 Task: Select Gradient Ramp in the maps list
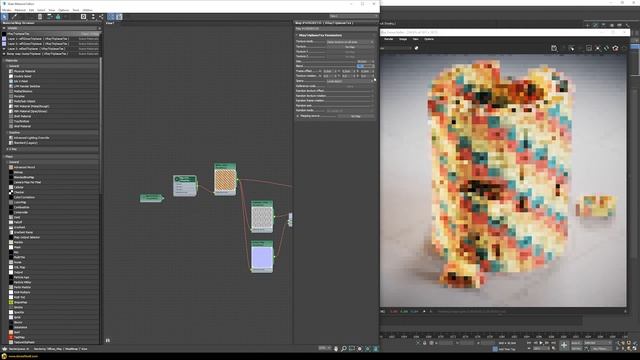click(x=23, y=232)
